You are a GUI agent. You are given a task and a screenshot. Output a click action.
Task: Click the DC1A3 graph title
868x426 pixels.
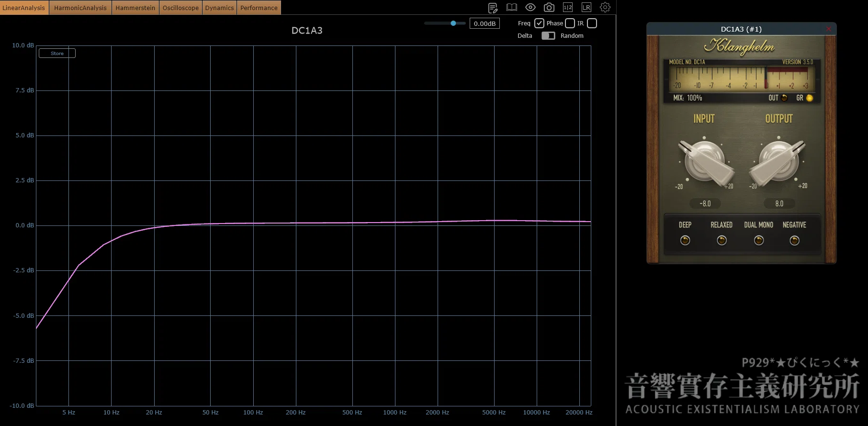coord(307,31)
